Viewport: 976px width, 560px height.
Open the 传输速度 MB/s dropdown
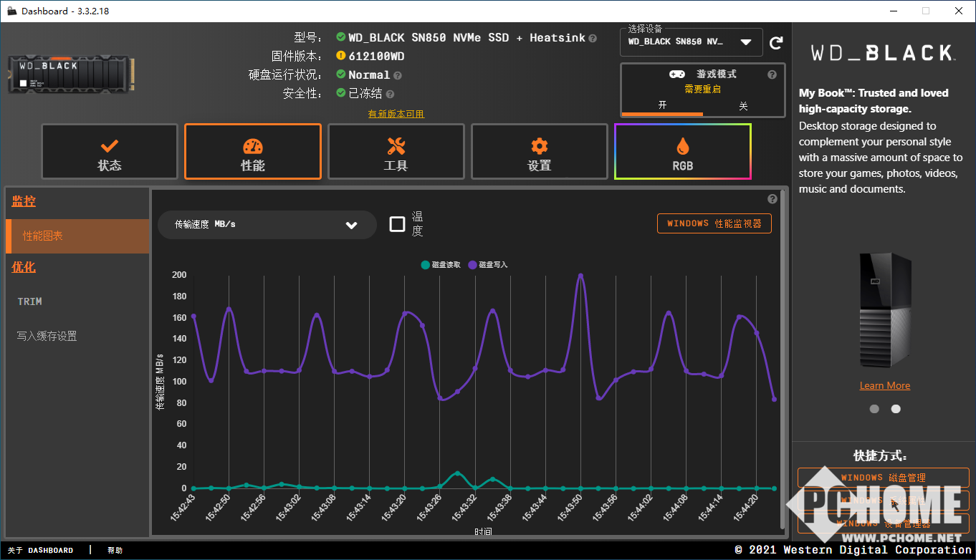click(267, 224)
